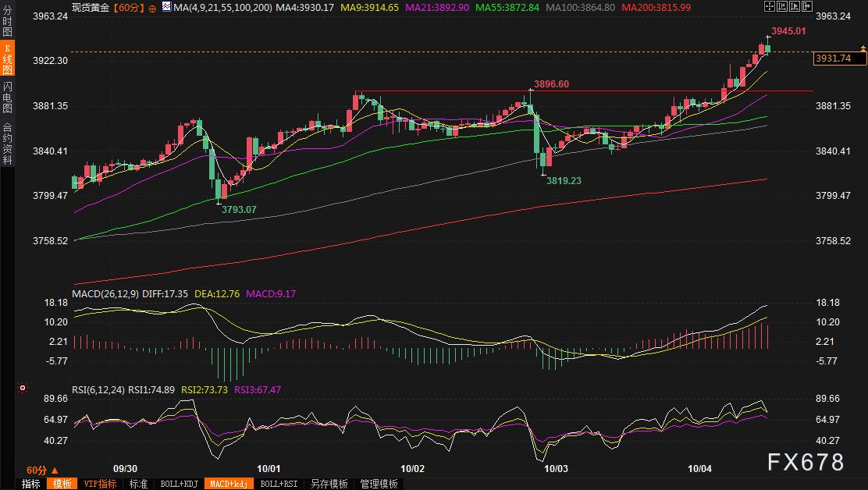Open the 闪电图 side tab
The height and width of the screenshot is (490, 868).
click(x=7, y=97)
